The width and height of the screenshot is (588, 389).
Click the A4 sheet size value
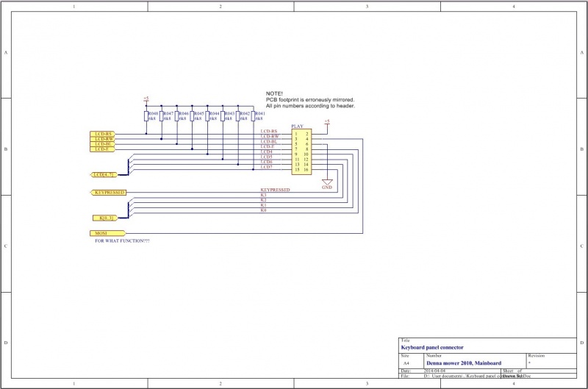[406, 363]
